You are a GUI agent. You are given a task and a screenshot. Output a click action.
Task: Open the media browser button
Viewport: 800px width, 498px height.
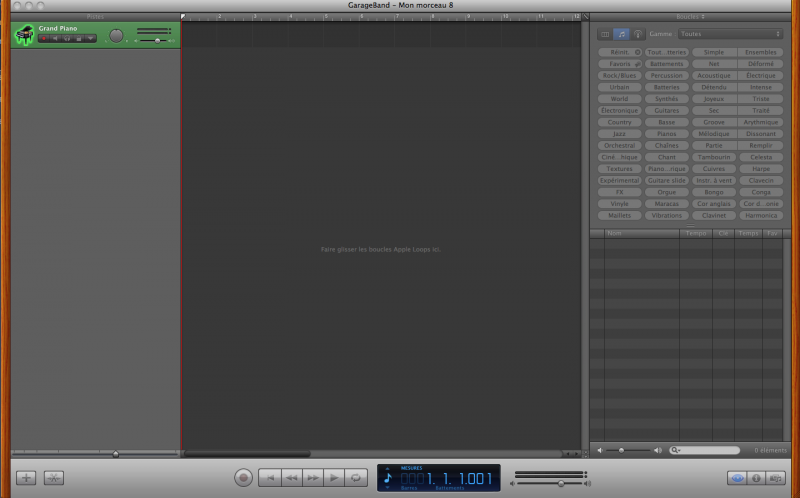[776, 478]
